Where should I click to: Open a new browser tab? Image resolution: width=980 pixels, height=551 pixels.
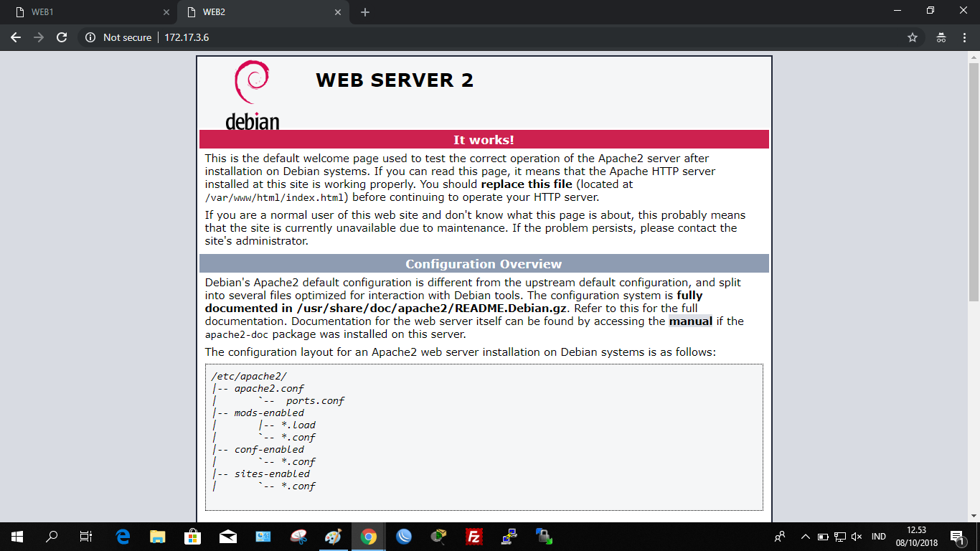pos(365,12)
